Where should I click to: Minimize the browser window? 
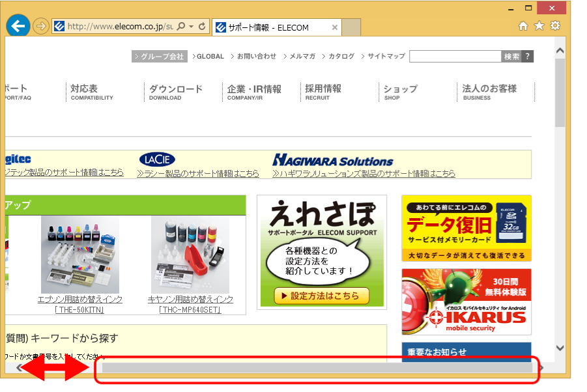(511, 8)
